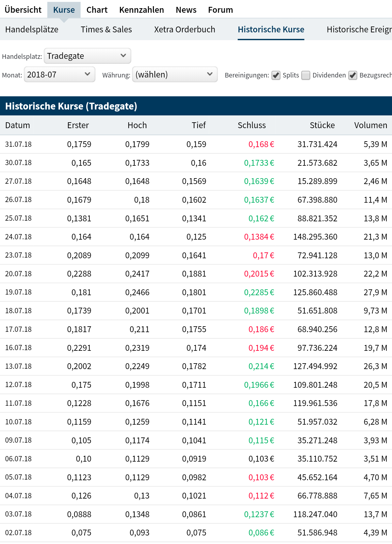Viewport: 392px width, 544px height.
Task: Enable the Dividenden adjustment checkbox
Action: pyautogui.click(x=306, y=75)
